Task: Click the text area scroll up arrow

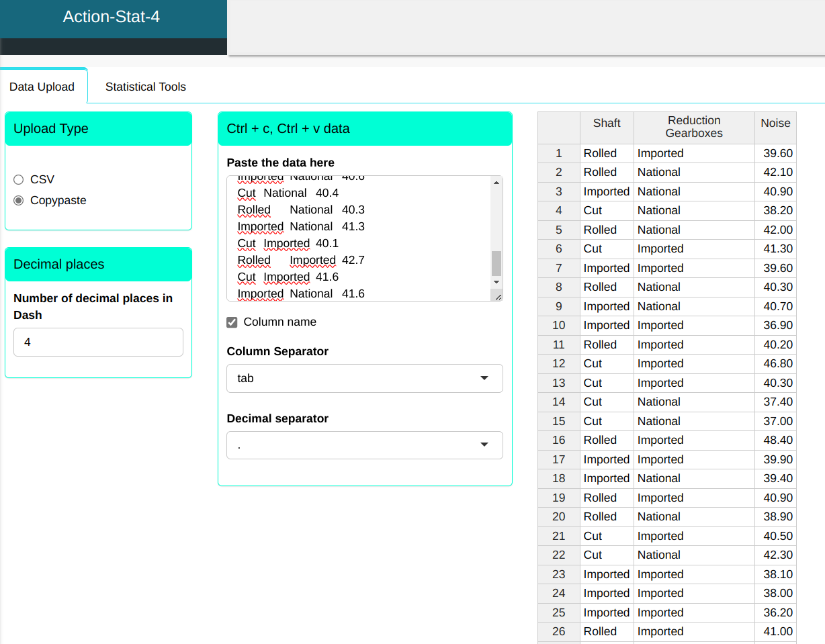Action: click(x=496, y=183)
